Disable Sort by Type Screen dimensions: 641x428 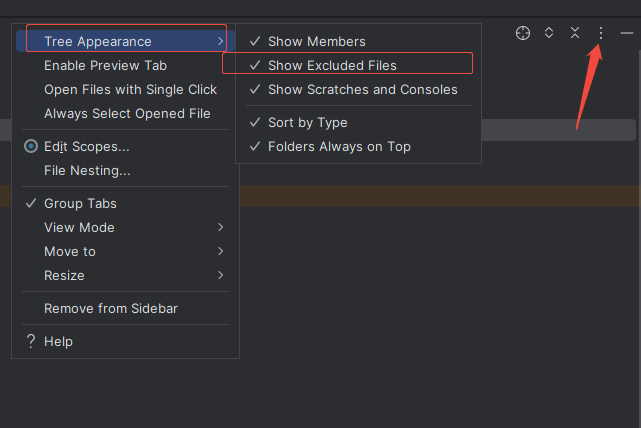pos(358,122)
